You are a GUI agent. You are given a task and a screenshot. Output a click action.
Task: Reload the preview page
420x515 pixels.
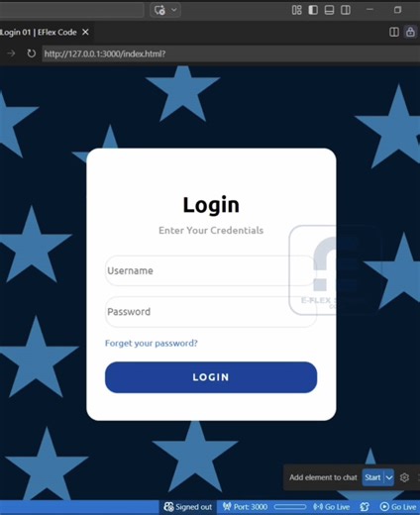tap(31, 53)
